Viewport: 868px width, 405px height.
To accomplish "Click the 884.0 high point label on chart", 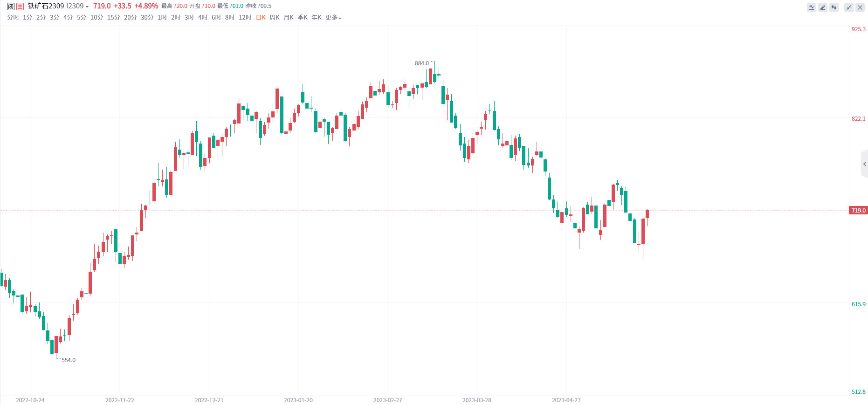I will click(x=422, y=63).
